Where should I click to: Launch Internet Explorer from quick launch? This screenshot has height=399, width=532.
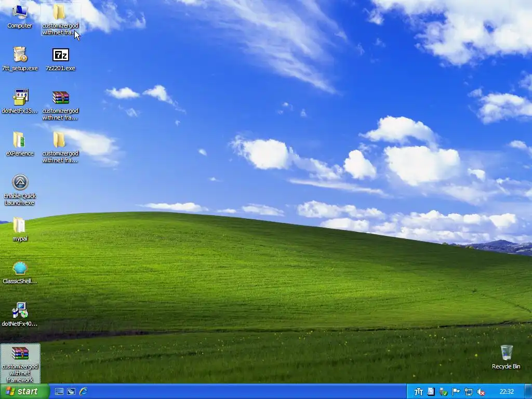click(x=83, y=392)
